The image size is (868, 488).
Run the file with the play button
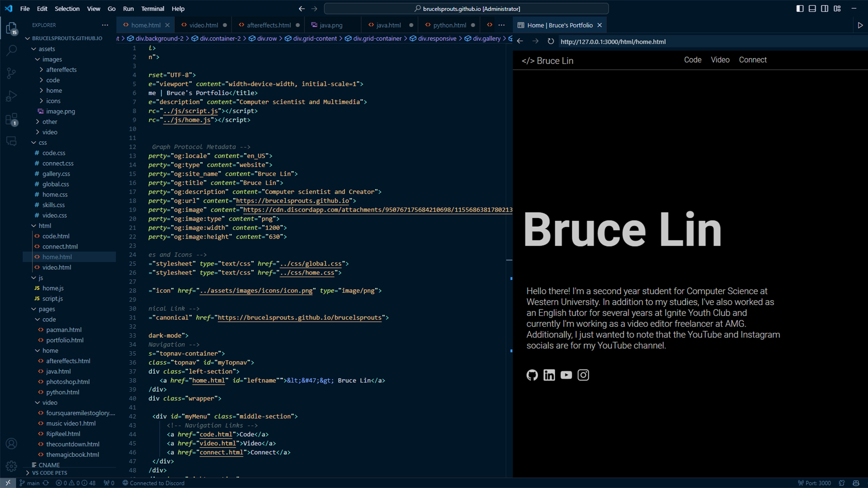coord(860,25)
